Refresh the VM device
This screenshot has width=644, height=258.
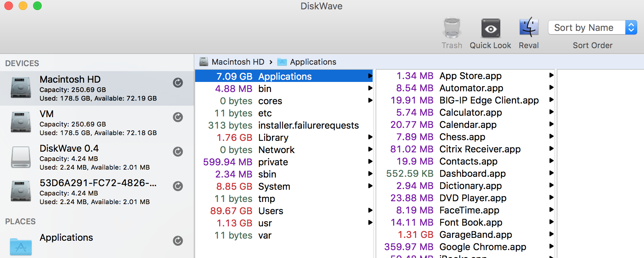[178, 117]
